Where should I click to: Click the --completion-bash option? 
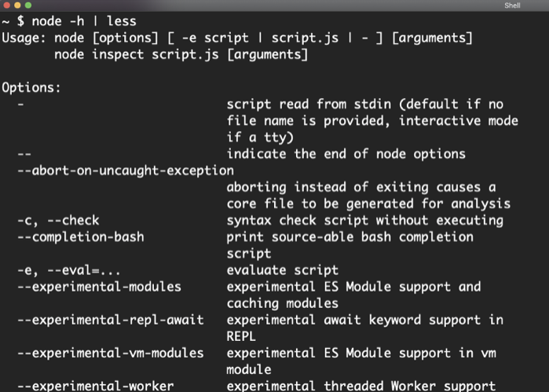coord(81,237)
